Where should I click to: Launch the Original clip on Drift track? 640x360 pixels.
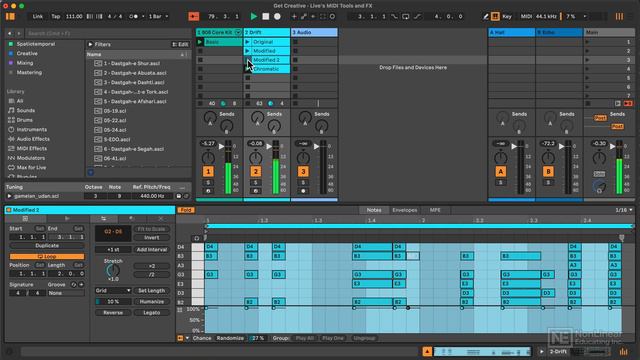tap(247, 42)
